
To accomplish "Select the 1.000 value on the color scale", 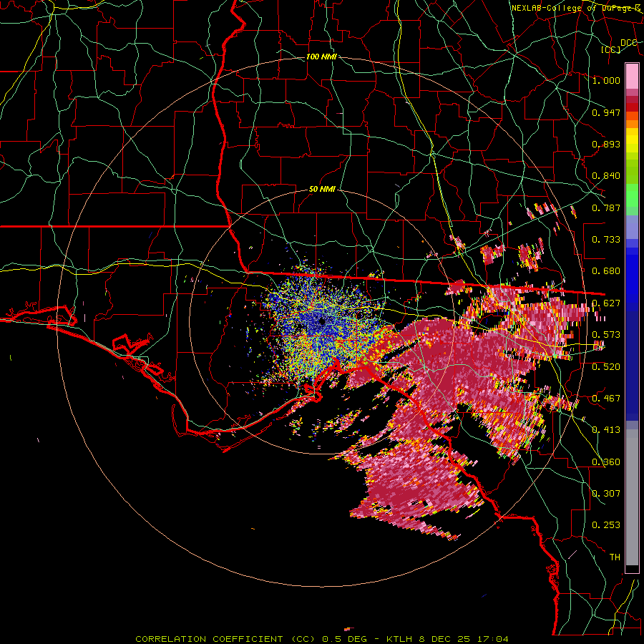I will click(606, 80).
